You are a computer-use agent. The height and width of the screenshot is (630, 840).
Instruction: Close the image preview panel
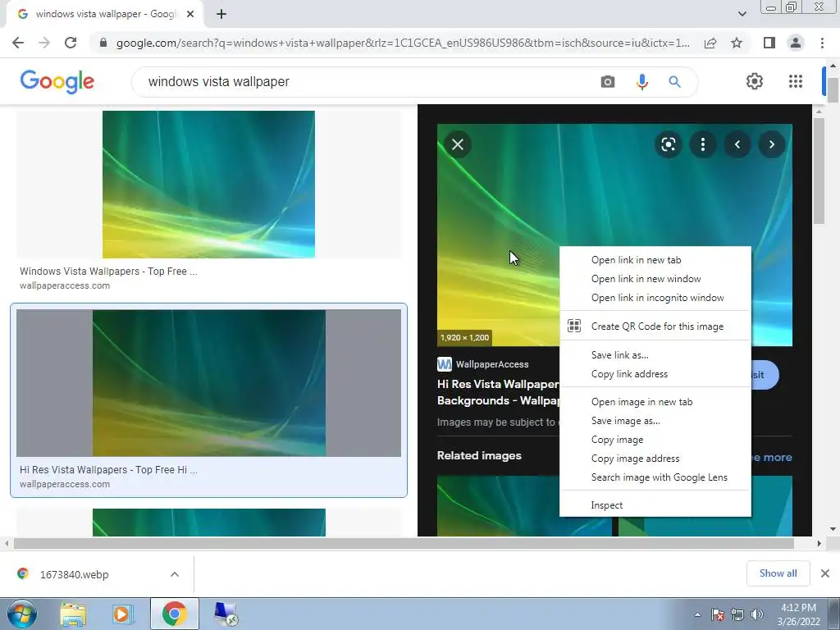coord(458,144)
